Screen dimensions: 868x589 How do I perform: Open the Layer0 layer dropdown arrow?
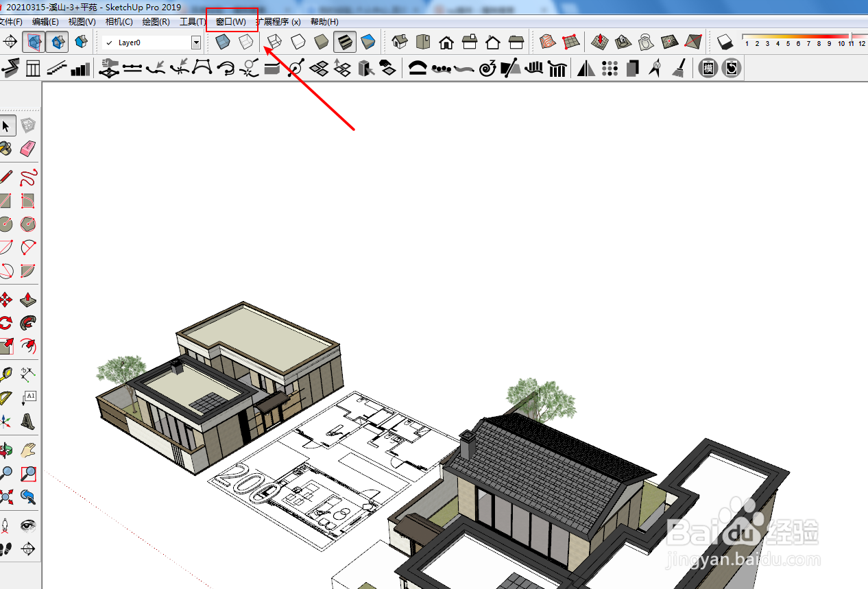click(196, 43)
